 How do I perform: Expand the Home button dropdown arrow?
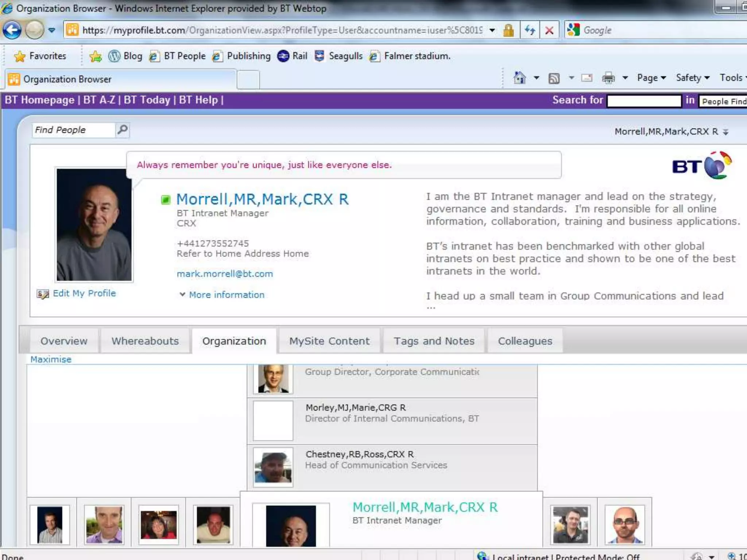pyautogui.click(x=537, y=78)
